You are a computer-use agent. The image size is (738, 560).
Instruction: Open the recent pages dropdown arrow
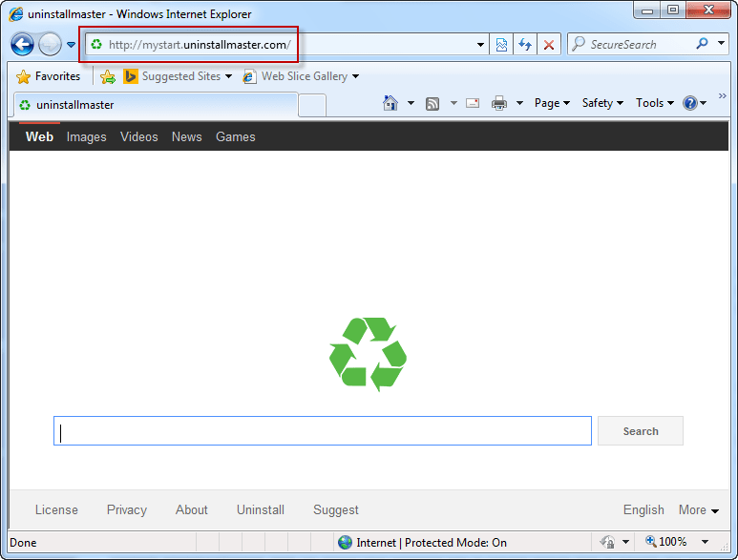point(71,45)
